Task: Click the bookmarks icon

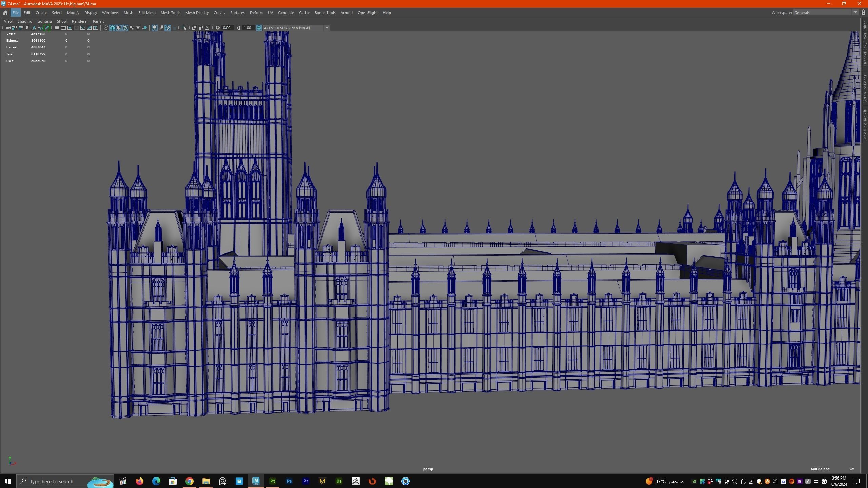Action: [x=27, y=28]
